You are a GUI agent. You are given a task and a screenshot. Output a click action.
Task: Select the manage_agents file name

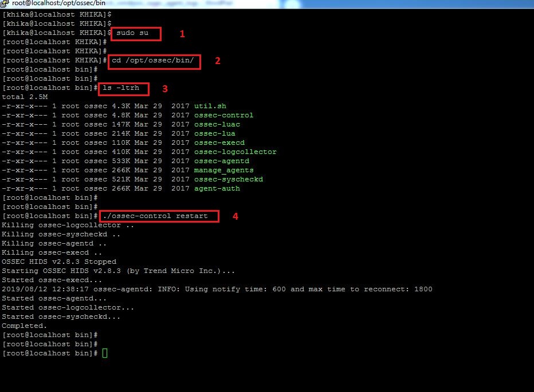[x=224, y=170]
